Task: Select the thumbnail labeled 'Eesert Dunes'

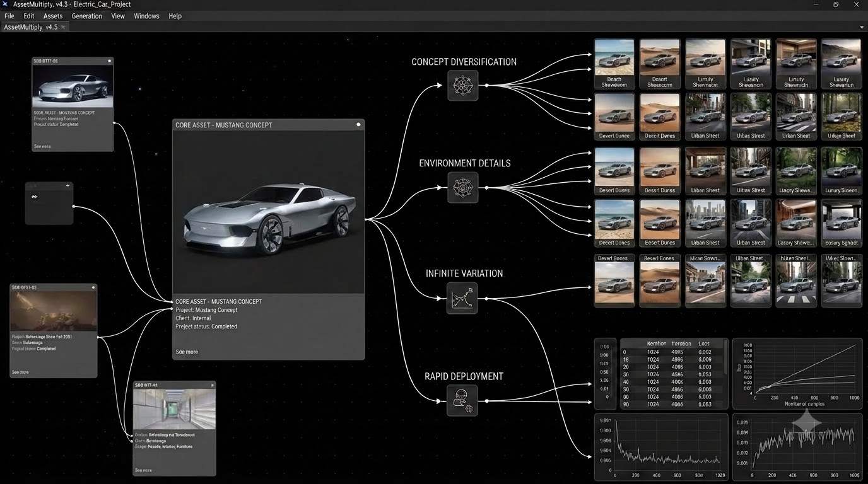Action: pyautogui.click(x=660, y=223)
